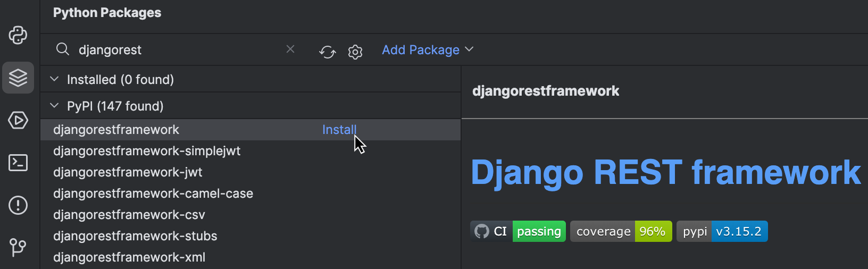Install the djangorestframework package
This screenshot has width=868, height=269.
339,130
